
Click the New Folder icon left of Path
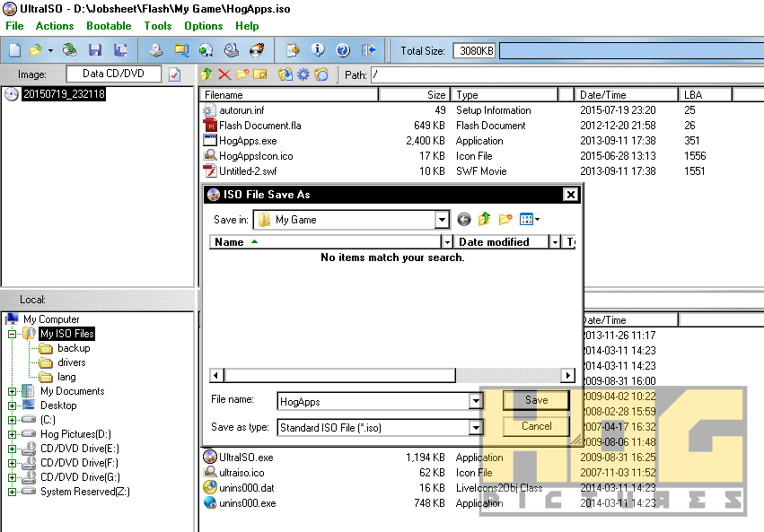242,74
